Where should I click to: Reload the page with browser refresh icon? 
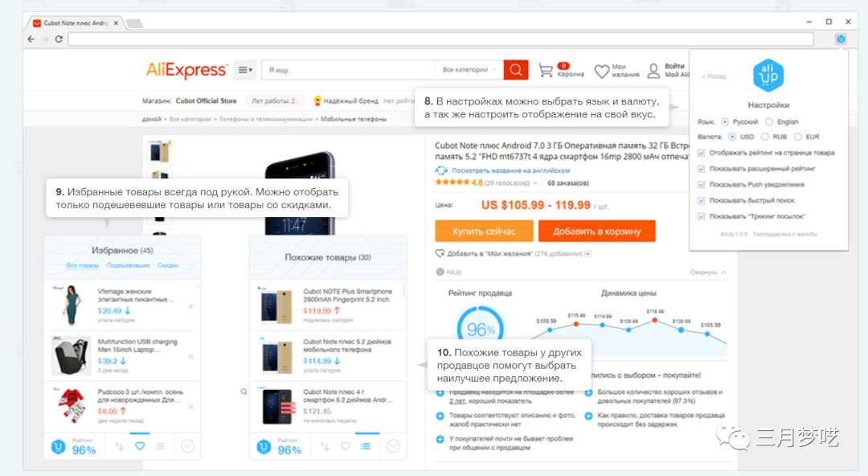point(59,39)
